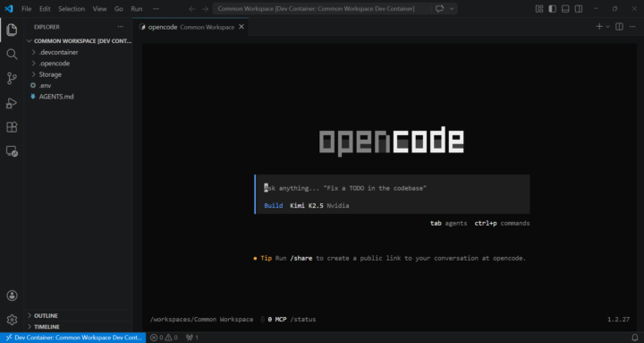Toggle the secondary side bar

579,9
